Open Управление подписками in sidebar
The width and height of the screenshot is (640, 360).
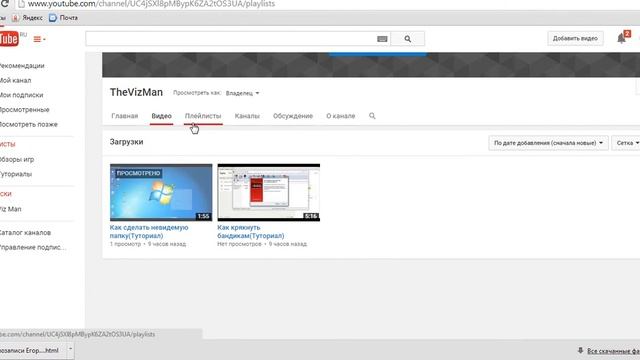33,247
